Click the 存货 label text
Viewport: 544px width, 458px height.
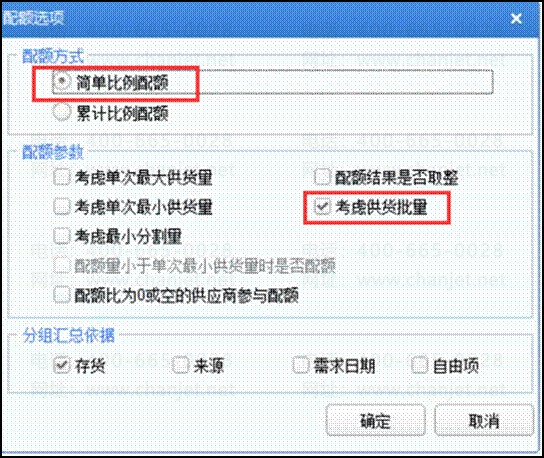tap(90, 366)
